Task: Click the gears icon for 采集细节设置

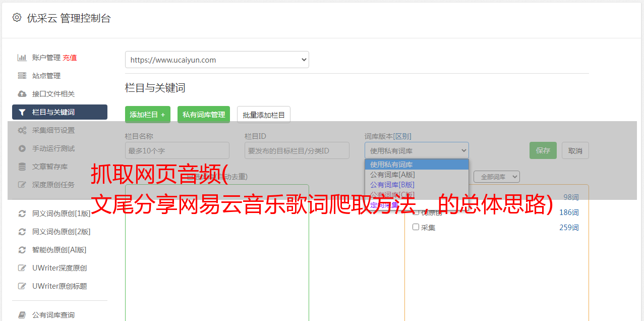Action: 22,130
